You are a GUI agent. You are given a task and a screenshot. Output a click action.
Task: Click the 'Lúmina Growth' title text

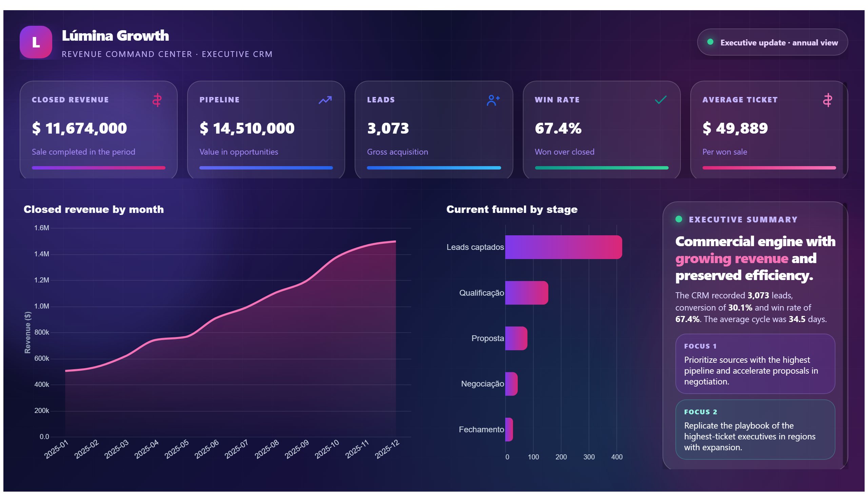click(115, 36)
